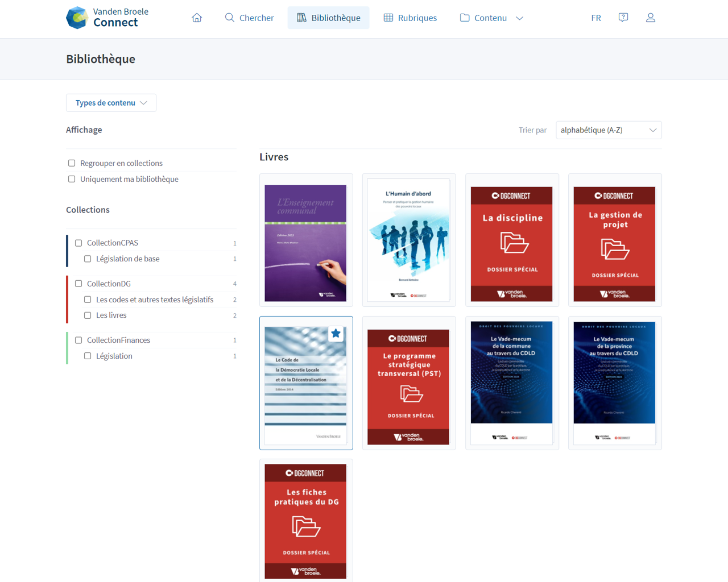
Task: Click the magnifier icon next to Chercher
Action: (230, 18)
